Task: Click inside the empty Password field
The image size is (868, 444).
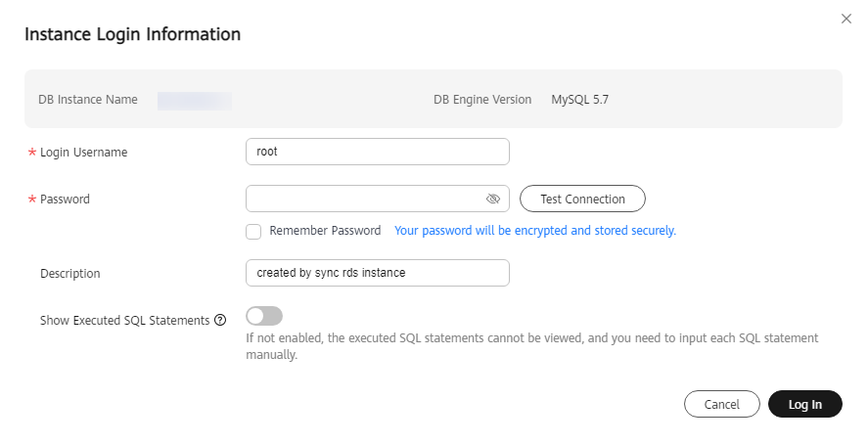Action: click(365, 200)
